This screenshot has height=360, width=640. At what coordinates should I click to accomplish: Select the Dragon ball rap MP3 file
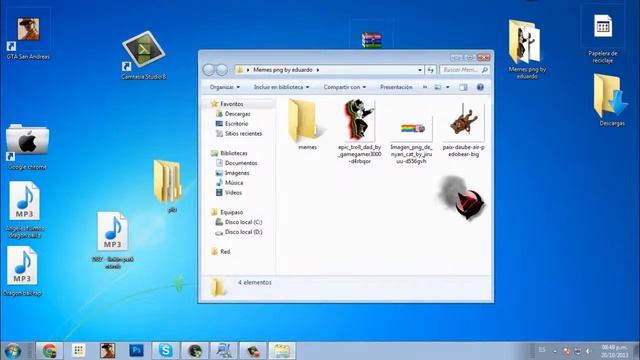[22, 271]
